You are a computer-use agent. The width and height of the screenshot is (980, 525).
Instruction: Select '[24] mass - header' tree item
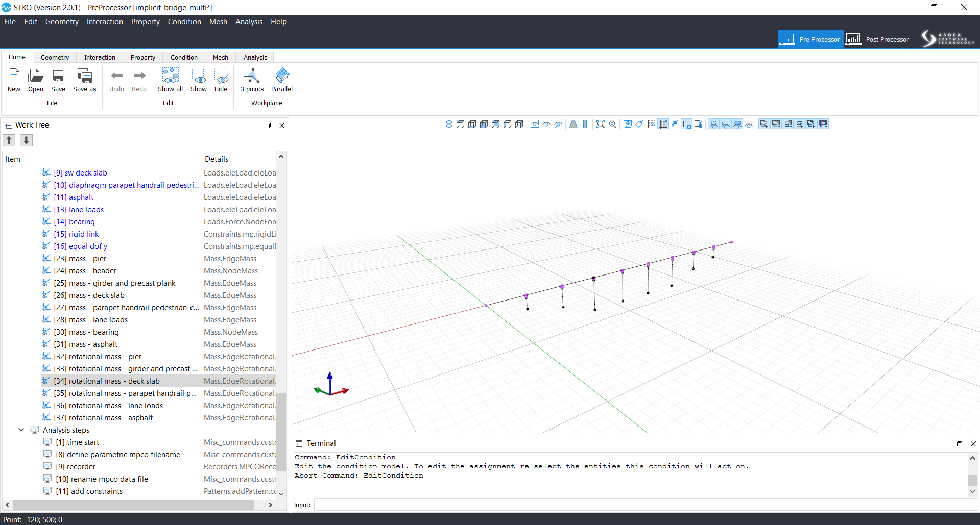click(85, 271)
